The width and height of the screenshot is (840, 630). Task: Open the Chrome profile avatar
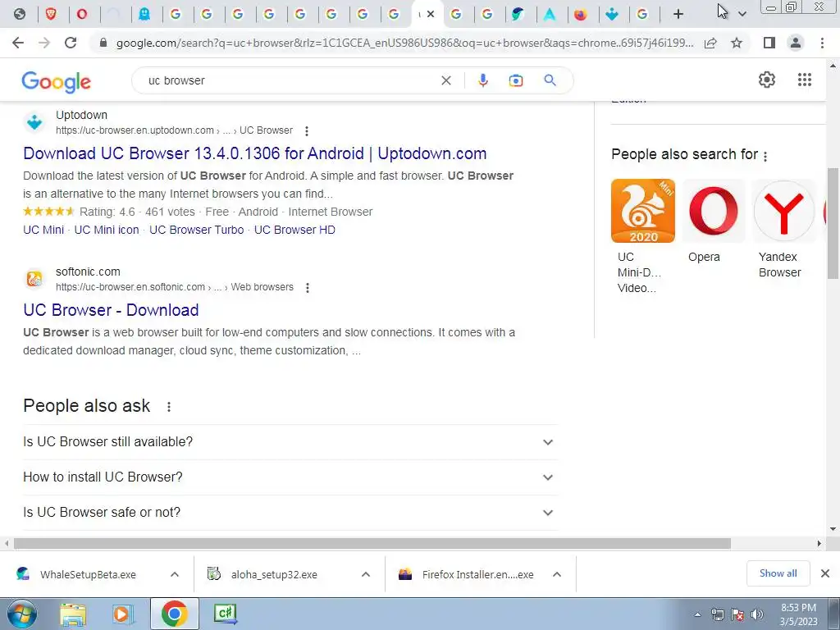coord(796,43)
